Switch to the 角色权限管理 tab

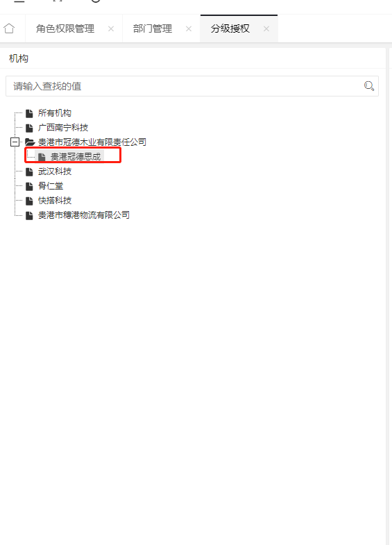65,29
